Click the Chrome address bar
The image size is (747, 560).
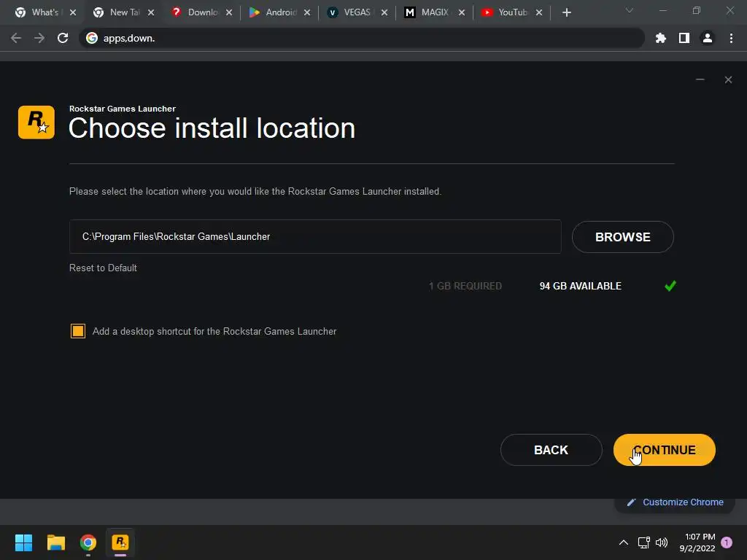362,38
